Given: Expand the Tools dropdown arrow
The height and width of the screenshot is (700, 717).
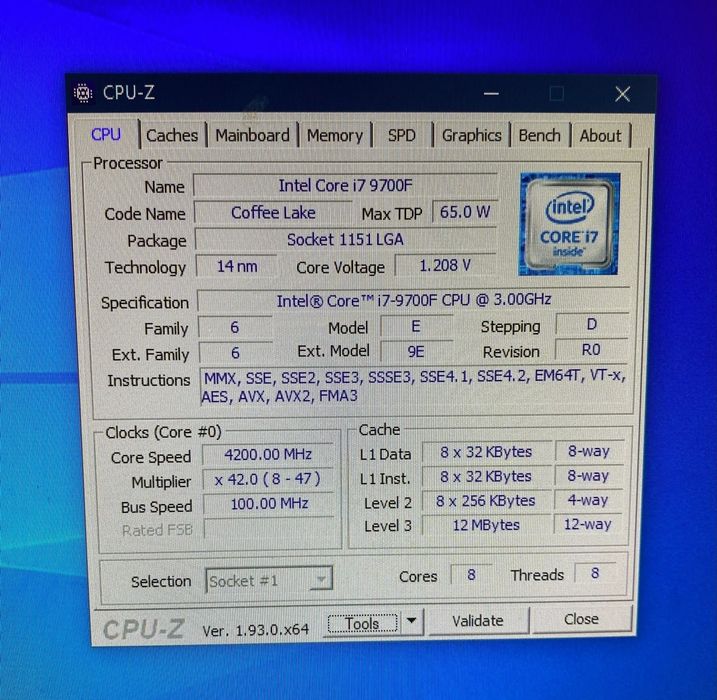Looking at the screenshot, I should click(x=412, y=621).
